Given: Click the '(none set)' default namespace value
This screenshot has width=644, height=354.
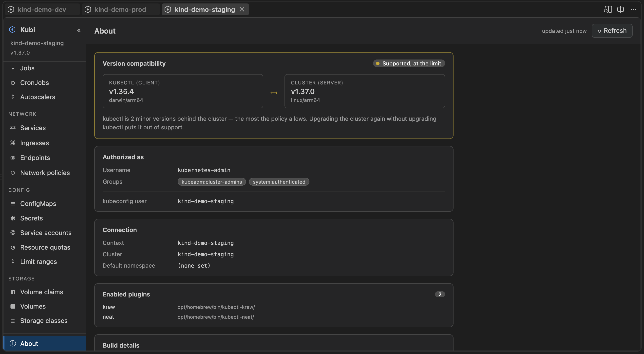Looking at the screenshot, I should pos(194,265).
